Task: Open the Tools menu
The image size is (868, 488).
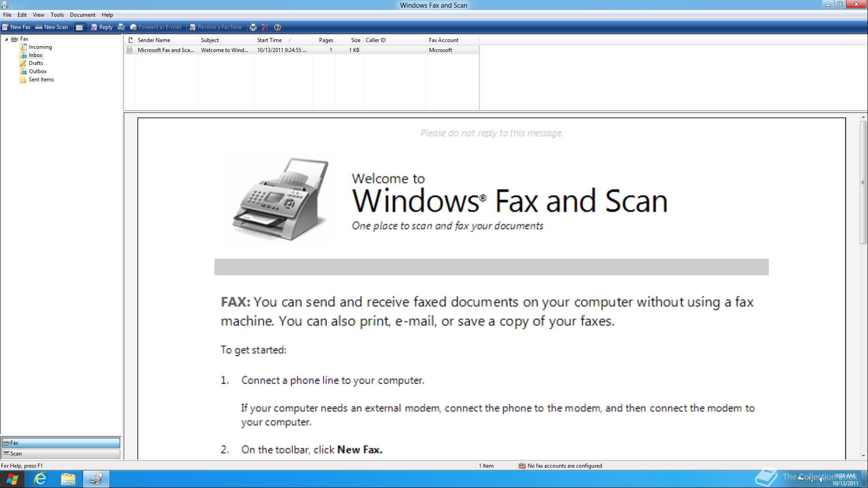Action: pos(57,15)
